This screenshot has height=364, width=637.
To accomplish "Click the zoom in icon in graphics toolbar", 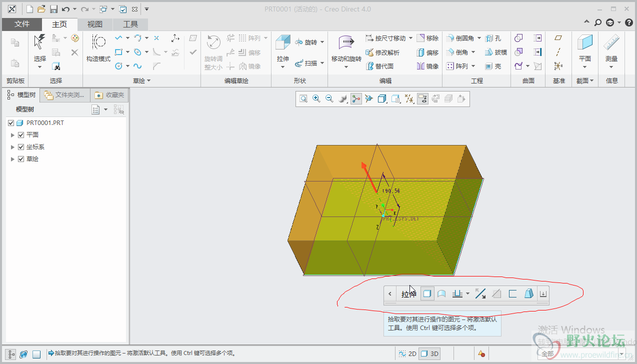I will pyautogui.click(x=316, y=99).
